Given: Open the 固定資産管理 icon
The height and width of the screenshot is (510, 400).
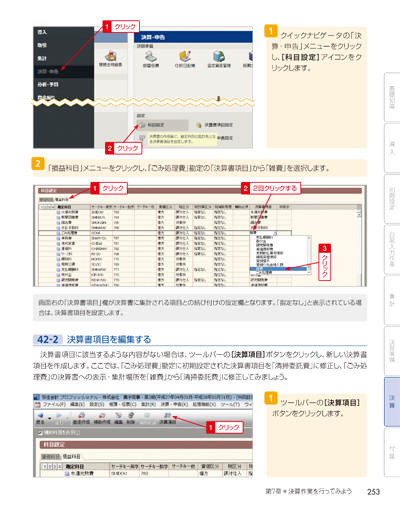Looking at the screenshot, I should pos(219,56).
